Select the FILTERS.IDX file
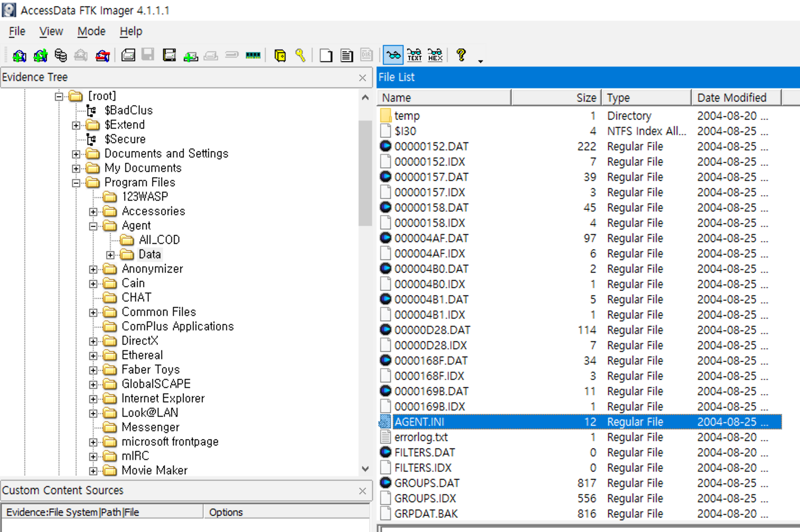The image size is (800, 532). pos(423,468)
